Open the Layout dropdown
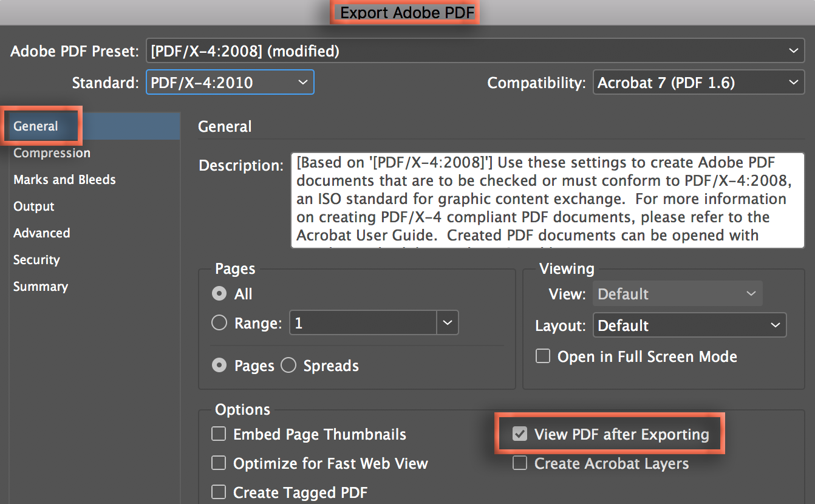 (690, 325)
